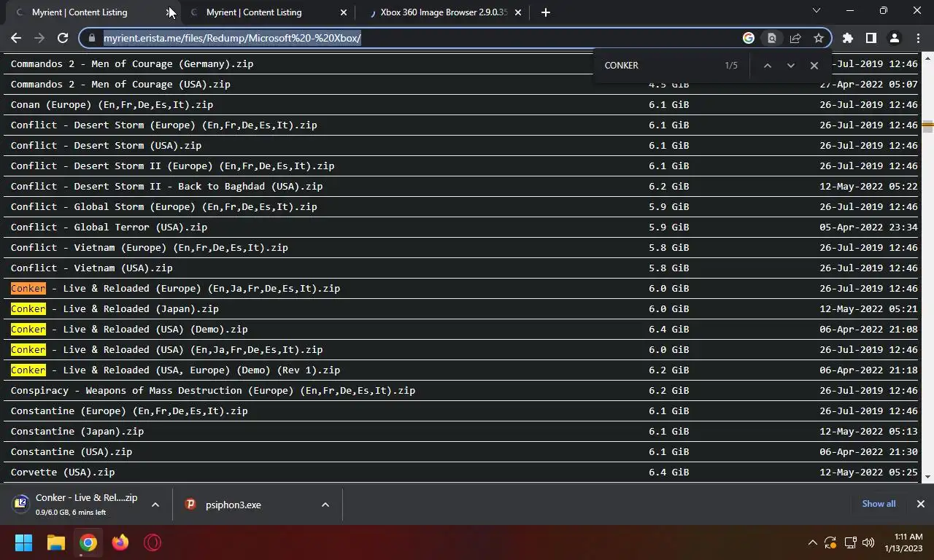Viewport: 934px width, 560px height.
Task: Open Constantine (USA).zip
Action: click(72, 451)
